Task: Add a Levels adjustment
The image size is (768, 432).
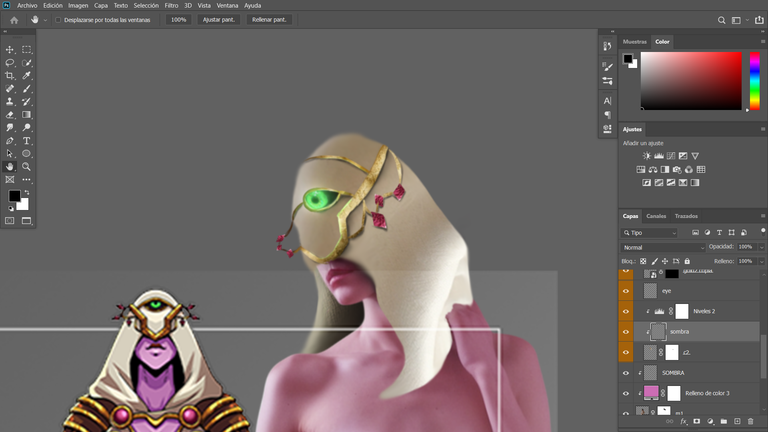Action: 659,156
